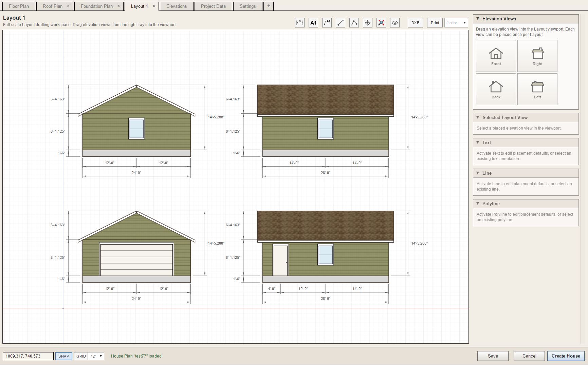Choose the leader text annotation tool

click(x=327, y=23)
